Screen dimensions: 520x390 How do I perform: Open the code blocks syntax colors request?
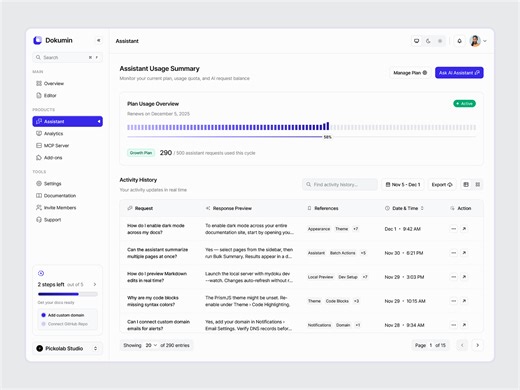[x=464, y=301]
